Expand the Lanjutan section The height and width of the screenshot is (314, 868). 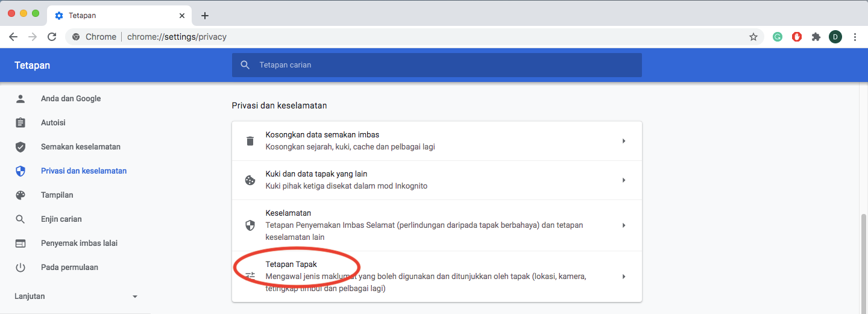(76, 297)
